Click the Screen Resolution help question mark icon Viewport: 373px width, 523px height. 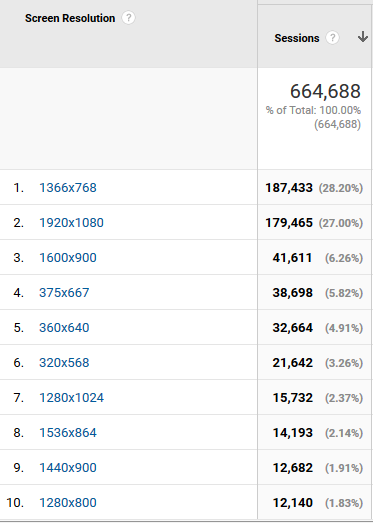coord(128,18)
